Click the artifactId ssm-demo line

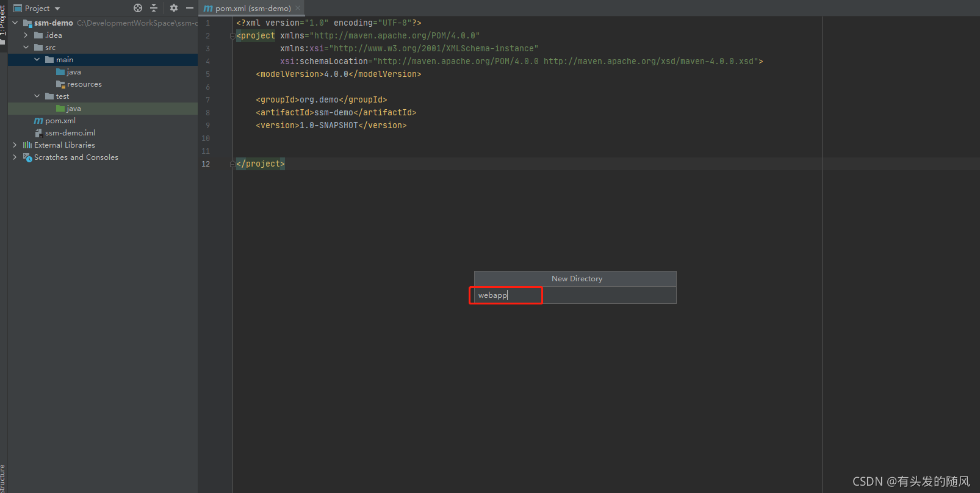(336, 113)
